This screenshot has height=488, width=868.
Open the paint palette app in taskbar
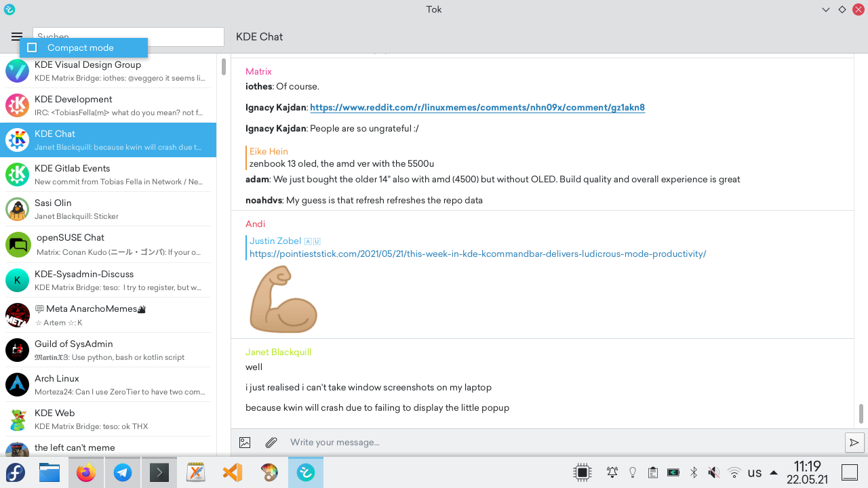pyautogui.click(x=269, y=472)
